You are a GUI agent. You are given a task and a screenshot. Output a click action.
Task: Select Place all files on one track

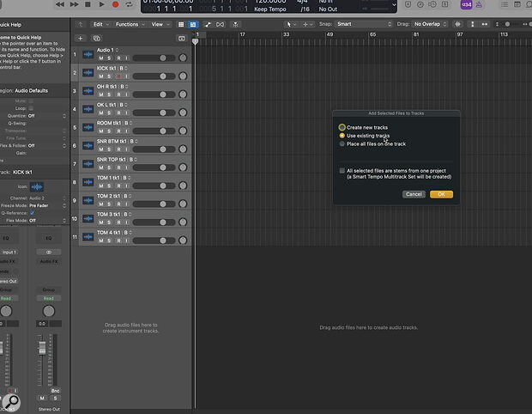click(342, 144)
